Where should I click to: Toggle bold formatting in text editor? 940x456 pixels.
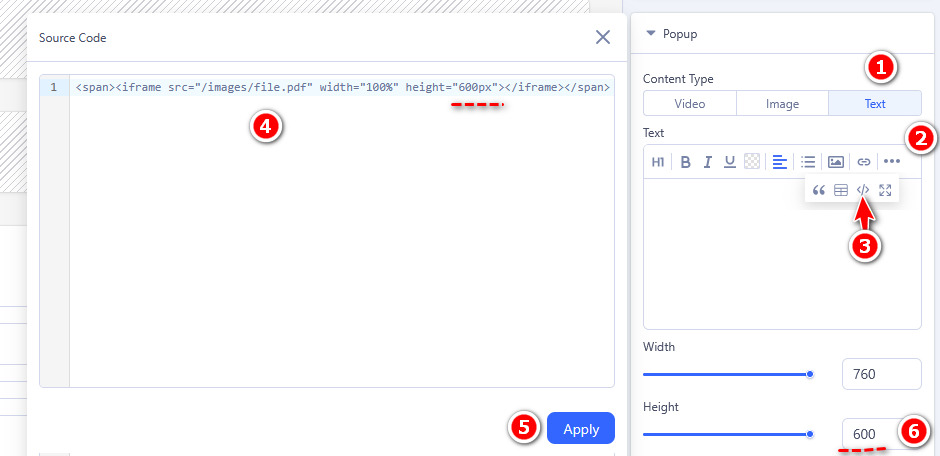686,162
